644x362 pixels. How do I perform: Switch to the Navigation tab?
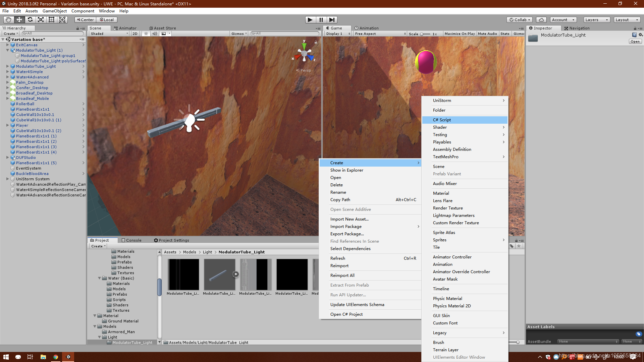[x=577, y=28]
